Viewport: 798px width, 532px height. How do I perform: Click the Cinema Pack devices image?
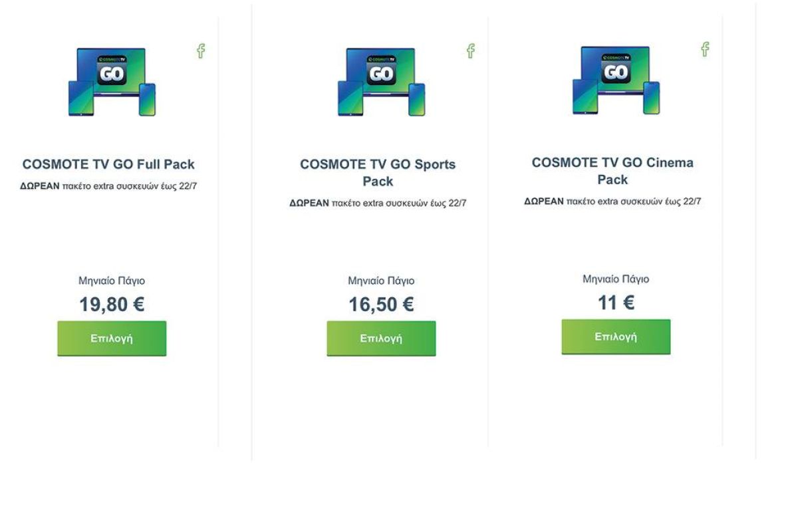(x=616, y=80)
